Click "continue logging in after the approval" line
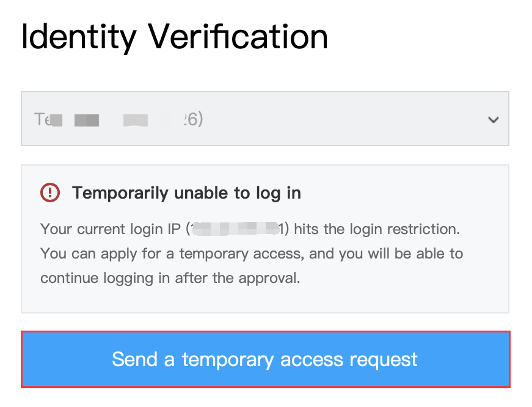The width and height of the screenshot is (532, 407). [x=170, y=278]
